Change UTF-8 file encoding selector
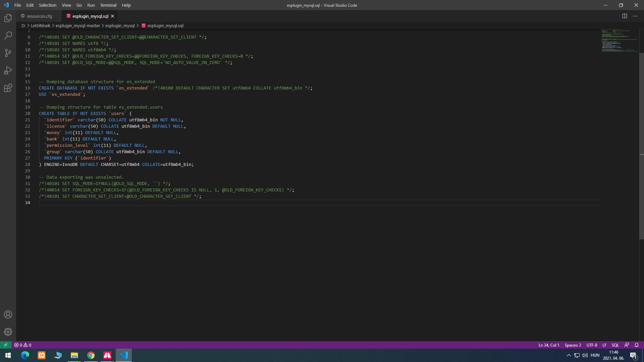This screenshot has width=644, height=362. (x=592, y=345)
